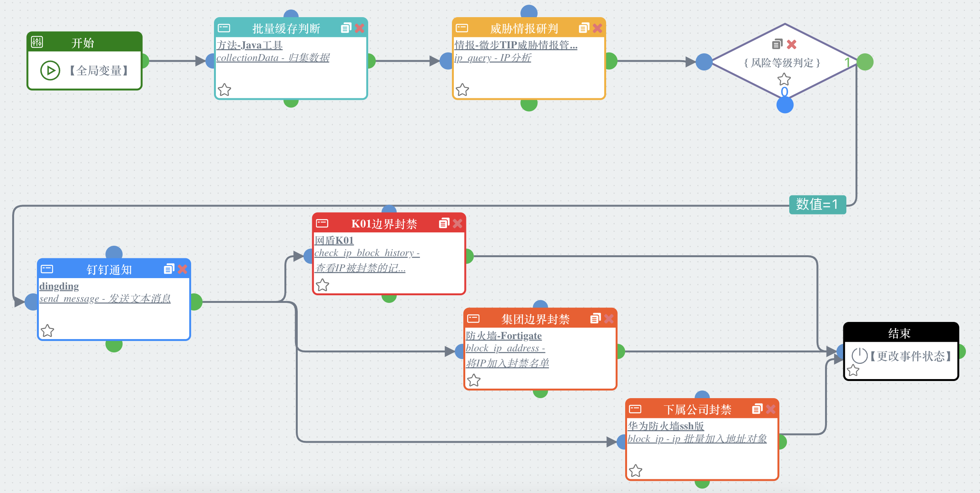Click the 数值=1 condition label
The width and height of the screenshot is (980, 493).
(x=817, y=205)
